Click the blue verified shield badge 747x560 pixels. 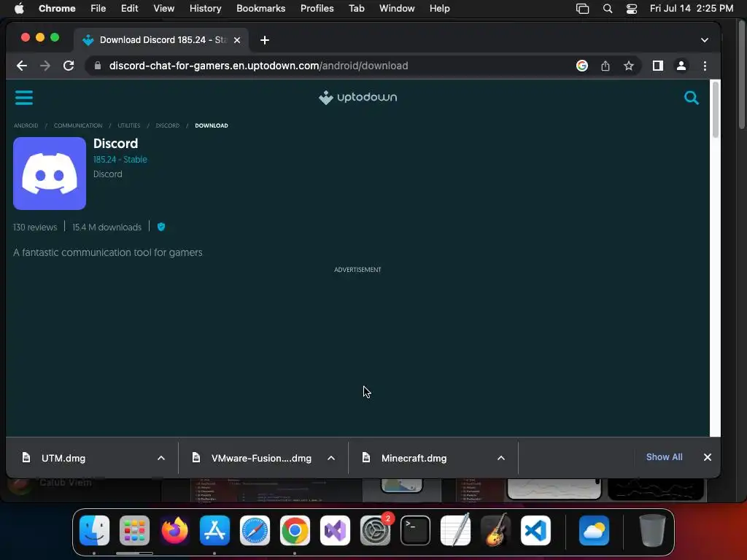coord(161,227)
